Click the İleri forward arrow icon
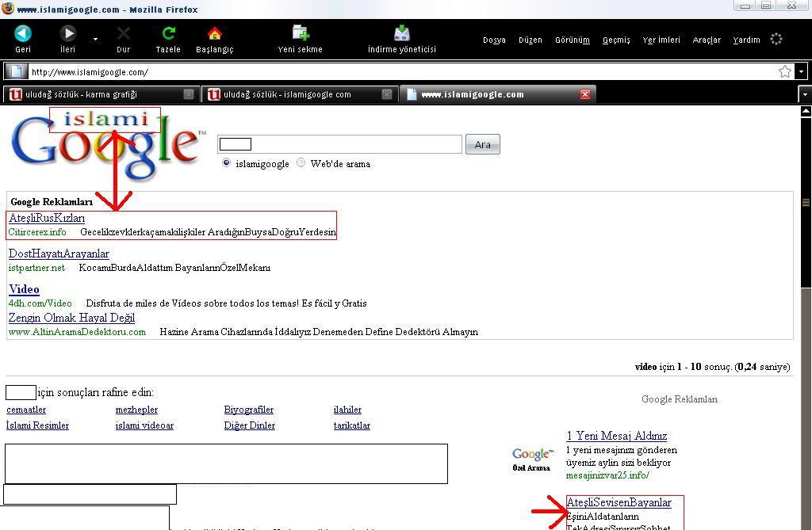The image size is (812, 530). [x=68, y=33]
